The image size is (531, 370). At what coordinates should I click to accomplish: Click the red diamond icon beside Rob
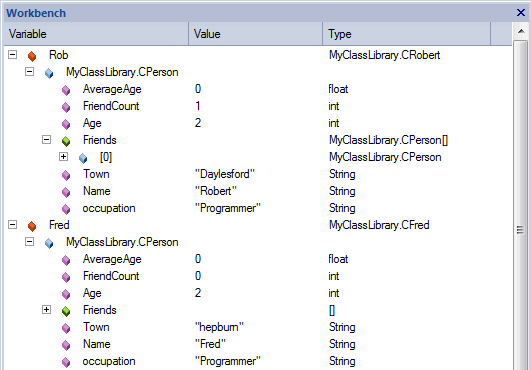click(x=32, y=56)
